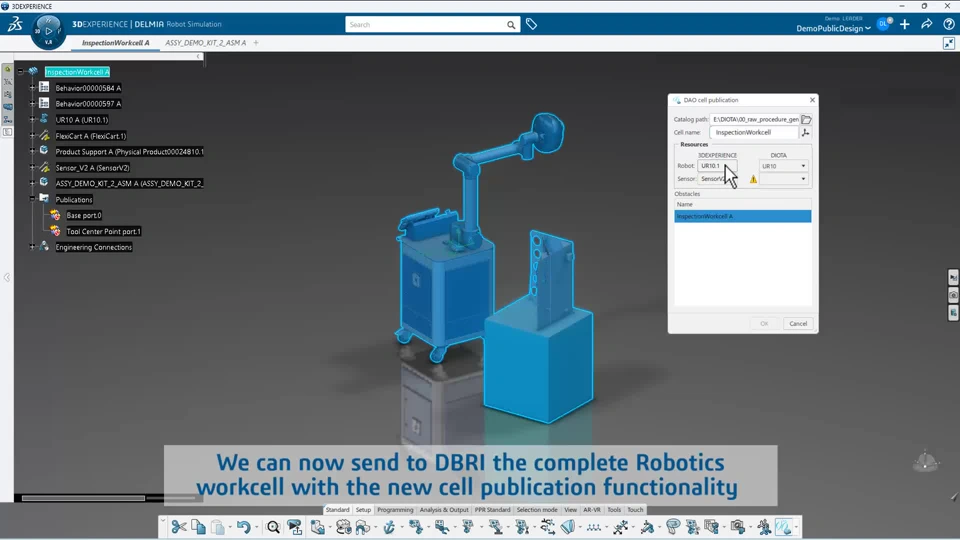Screen dimensions: 960x540
Task: Click the Undo arrow icon
Action: tap(244, 527)
